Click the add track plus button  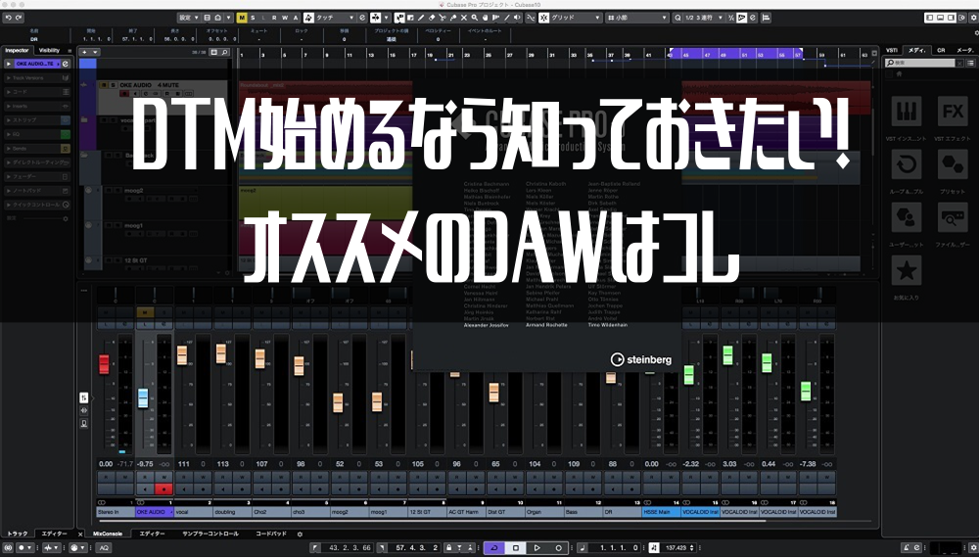coord(84,52)
